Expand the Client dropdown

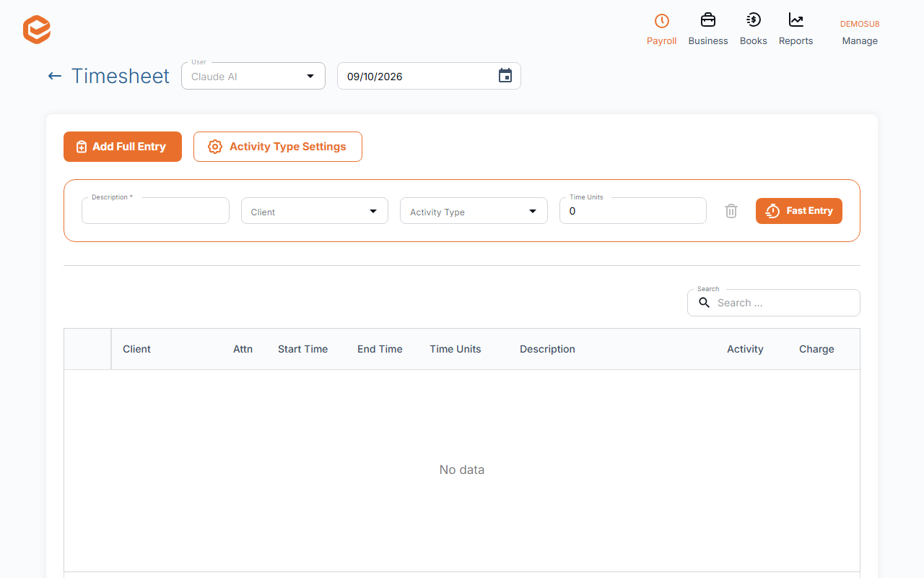[x=315, y=211]
